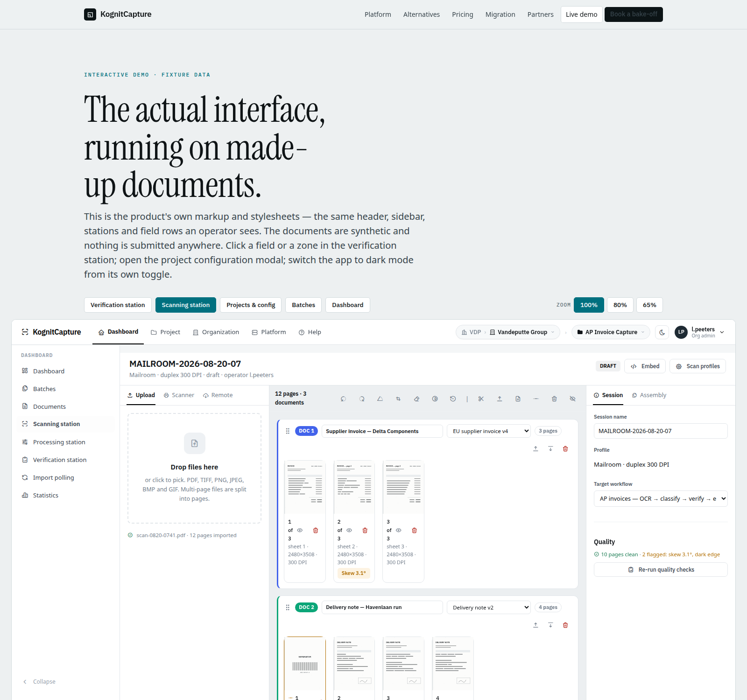This screenshot has width=747, height=700.
Task: Toggle visibility eye on DOC 1 page 1
Action: [300, 531]
